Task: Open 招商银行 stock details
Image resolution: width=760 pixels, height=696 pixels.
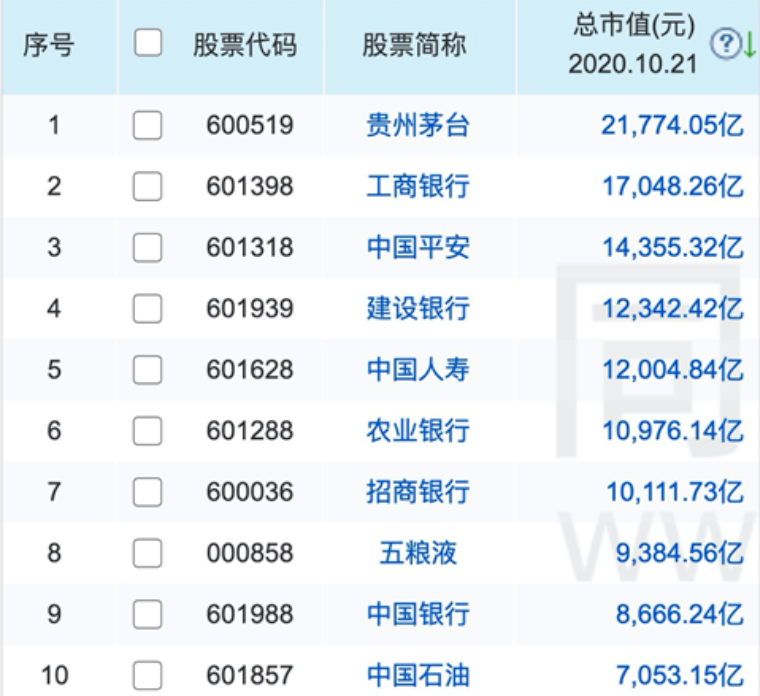Action: coord(418,491)
